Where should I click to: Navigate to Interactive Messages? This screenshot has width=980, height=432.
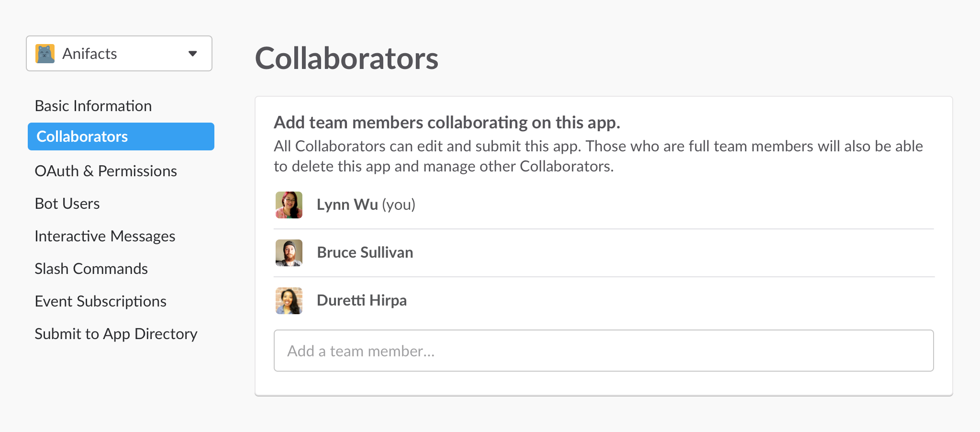(105, 236)
